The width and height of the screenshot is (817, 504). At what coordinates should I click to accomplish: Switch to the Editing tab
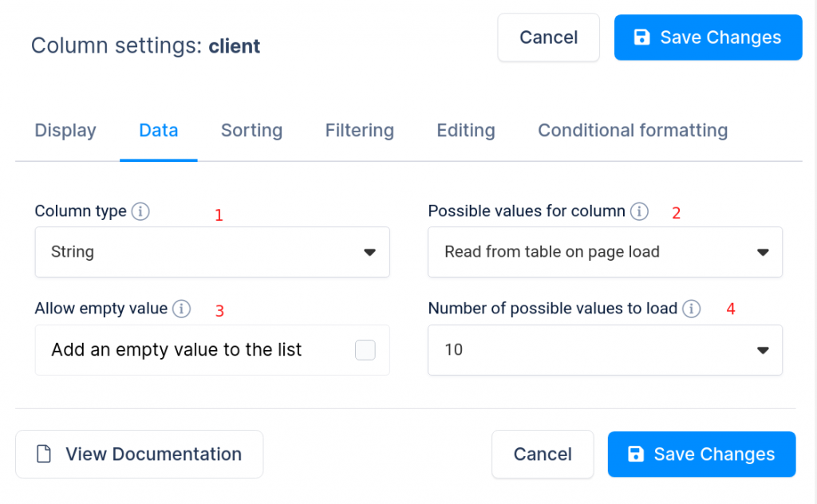pyautogui.click(x=465, y=130)
